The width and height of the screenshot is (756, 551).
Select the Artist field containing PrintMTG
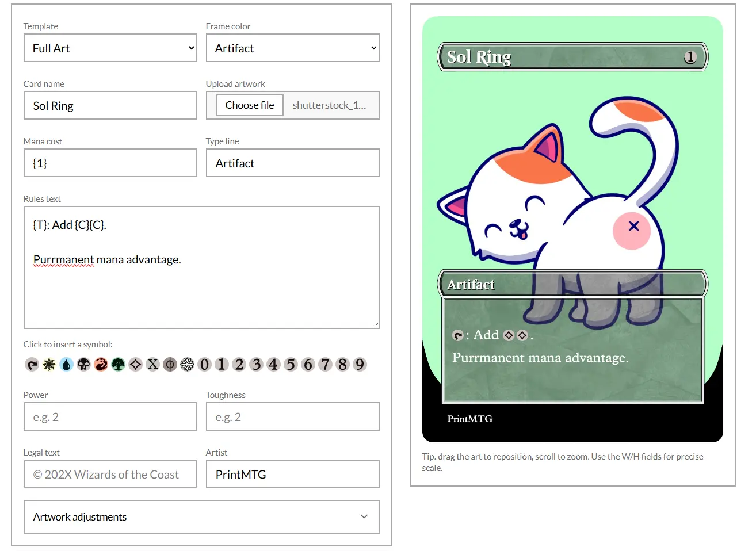click(x=292, y=475)
